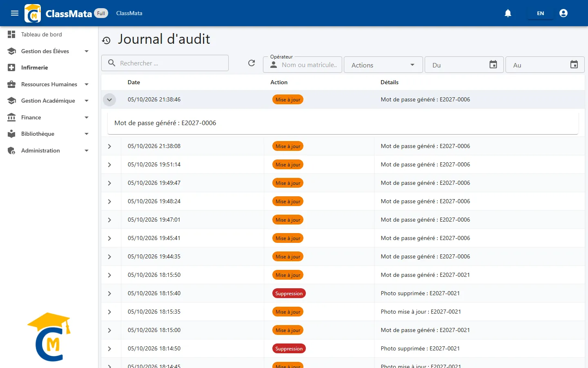Expand the 05/10/2026 21:38:08 row
The image size is (588, 368).
pyautogui.click(x=109, y=146)
